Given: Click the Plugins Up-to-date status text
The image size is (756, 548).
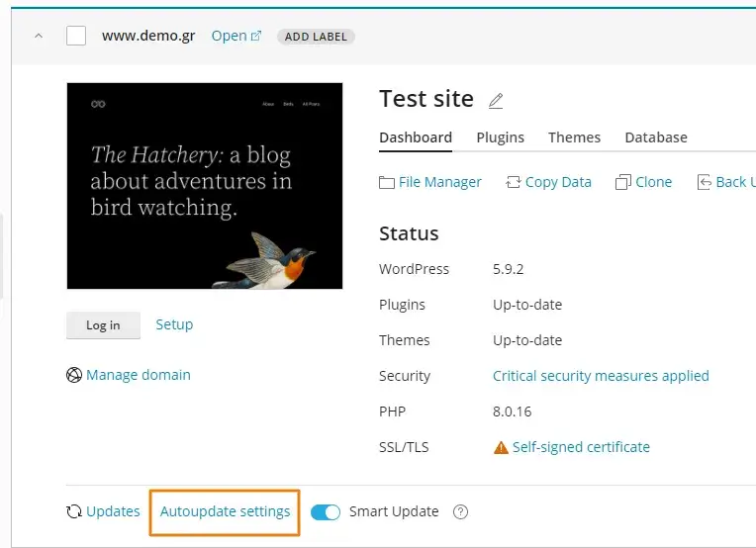Looking at the screenshot, I should click(x=527, y=305).
